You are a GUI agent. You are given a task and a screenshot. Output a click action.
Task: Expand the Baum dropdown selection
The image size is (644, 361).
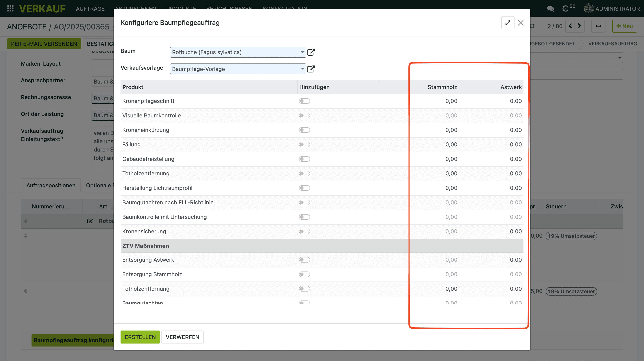coord(302,52)
